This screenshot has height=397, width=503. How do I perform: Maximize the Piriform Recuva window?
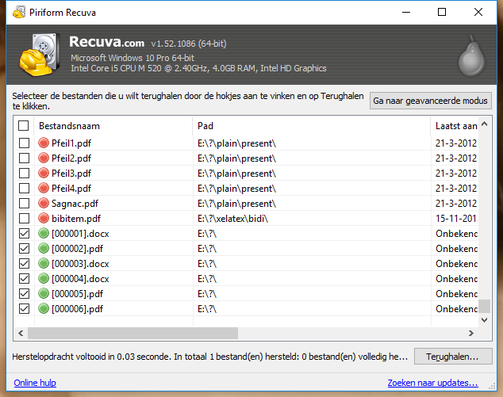click(x=442, y=12)
